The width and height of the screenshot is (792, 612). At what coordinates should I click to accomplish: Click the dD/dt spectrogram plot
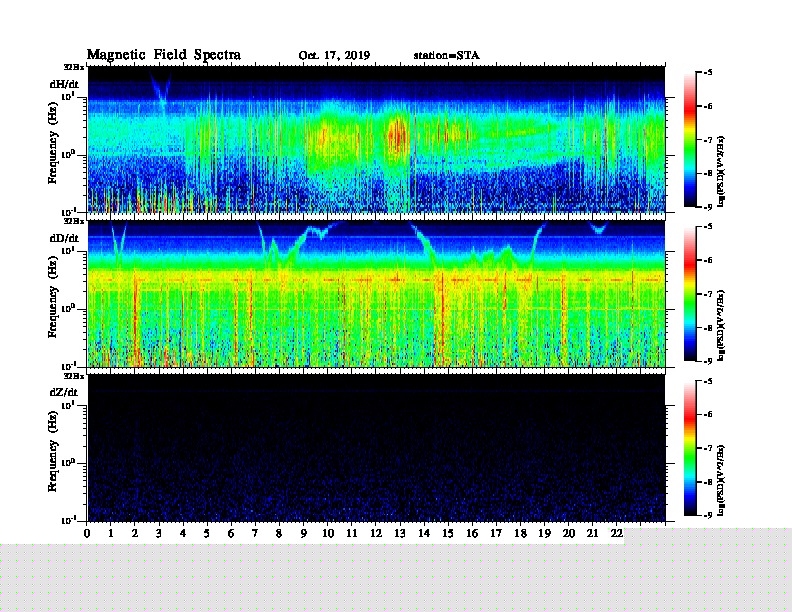coord(376,293)
